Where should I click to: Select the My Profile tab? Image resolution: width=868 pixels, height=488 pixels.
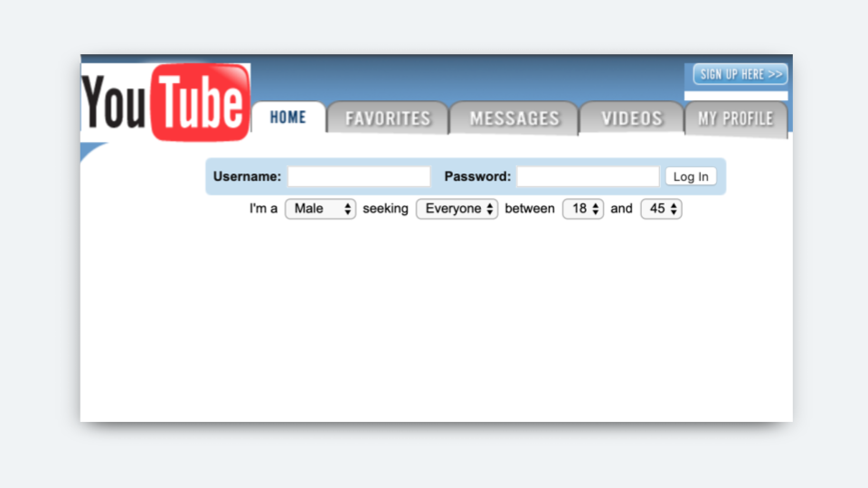pos(736,118)
